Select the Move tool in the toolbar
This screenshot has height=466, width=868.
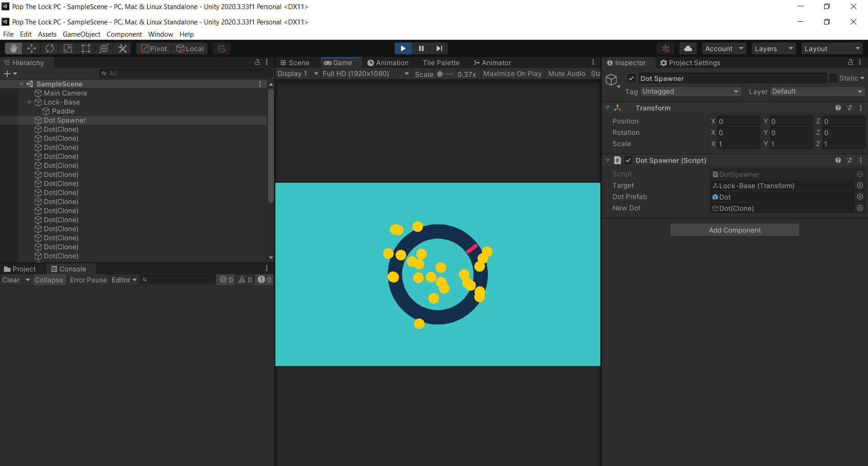(32, 48)
